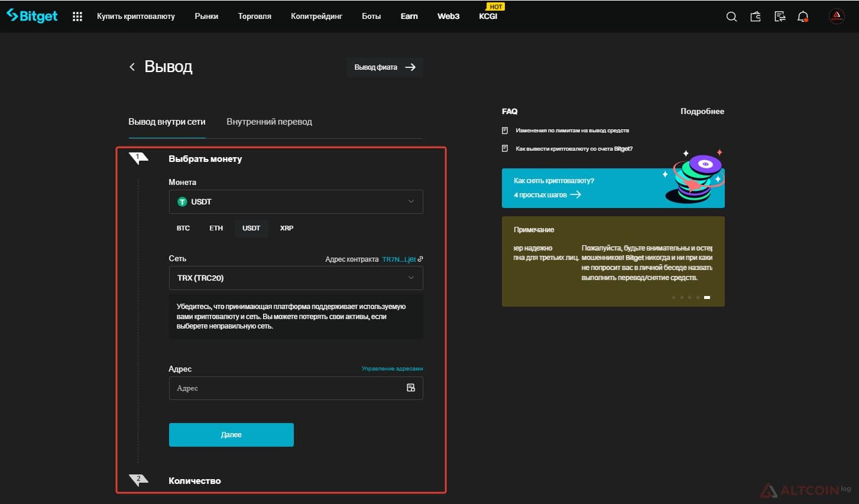
Task: Go back using the arrow beside Вывод
Action: (132, 67)
